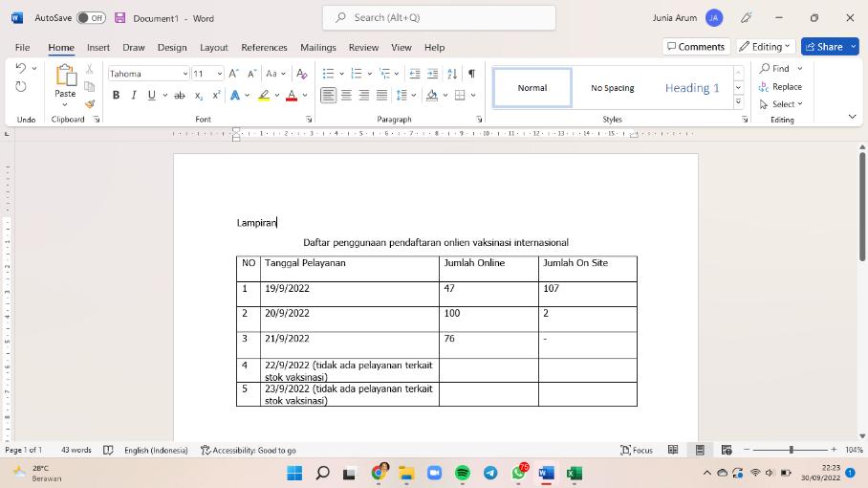Toggle Align Left button
Image resolution: width=868 pixels, height=488 pixels.
tap(328, 96)
